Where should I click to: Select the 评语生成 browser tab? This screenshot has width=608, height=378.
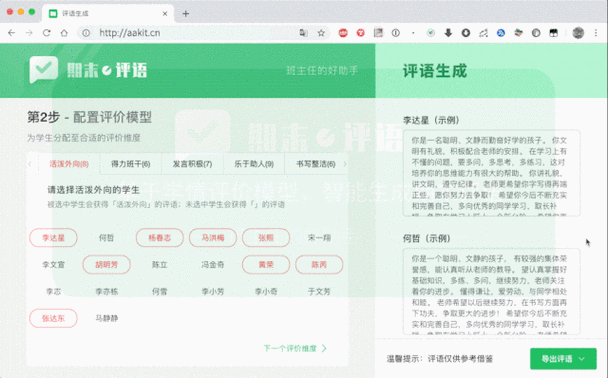[x=107, y=14]
